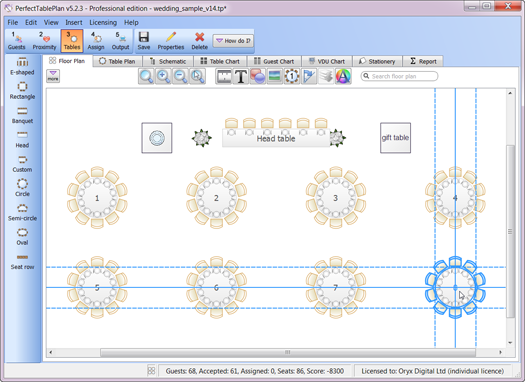Open the View menu
This screenshot has height=382, width=525.
51,22
